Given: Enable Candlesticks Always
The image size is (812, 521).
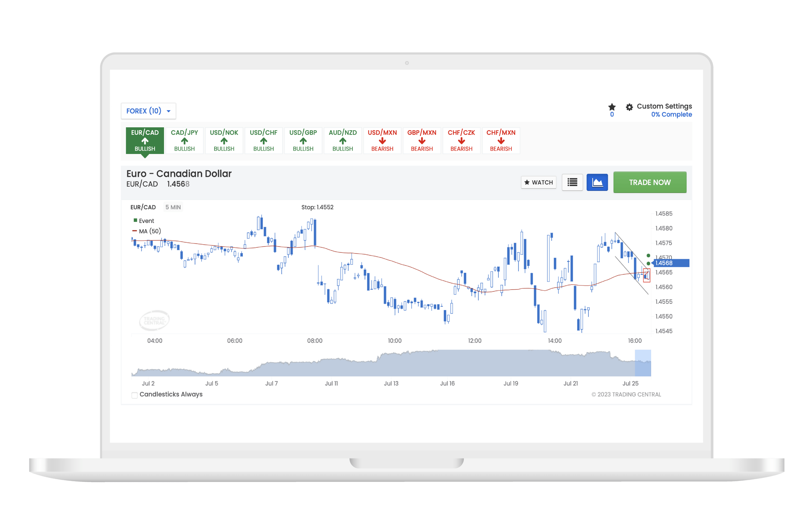Looking at the screenshot, I should [134, 395].
